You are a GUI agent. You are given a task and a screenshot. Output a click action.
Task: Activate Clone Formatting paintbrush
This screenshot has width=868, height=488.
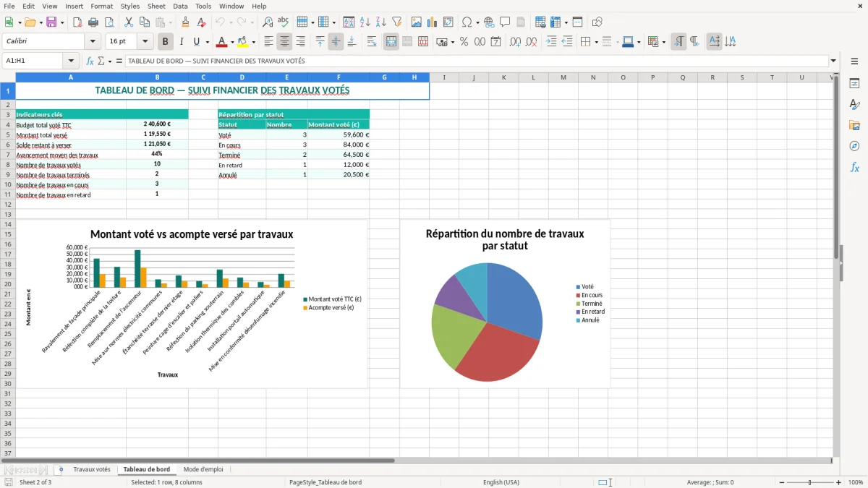point(186,22)
